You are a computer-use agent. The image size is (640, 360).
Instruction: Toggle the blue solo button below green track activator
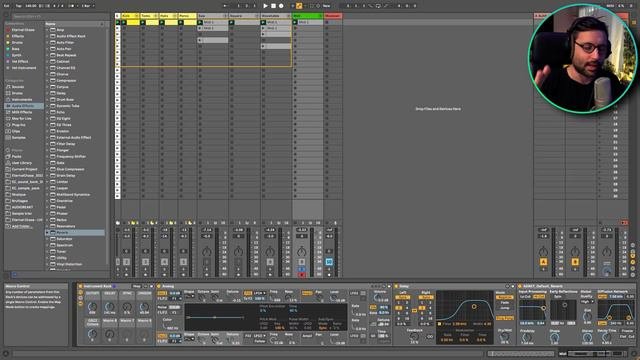tap(302, 269)
